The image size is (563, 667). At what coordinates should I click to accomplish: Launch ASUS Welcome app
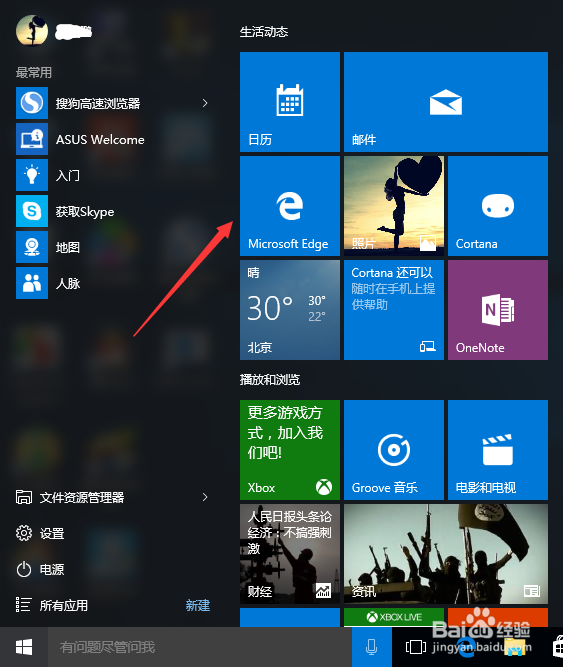(x=100, y=139)
